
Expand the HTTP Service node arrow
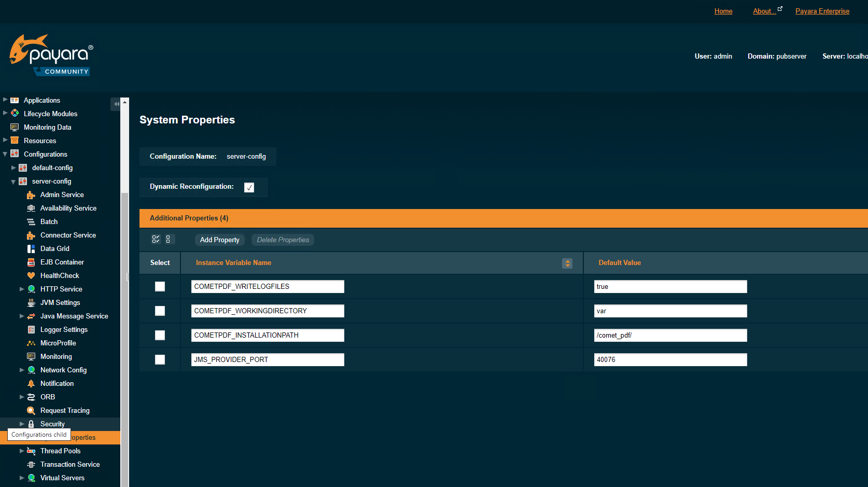point(22,289)
